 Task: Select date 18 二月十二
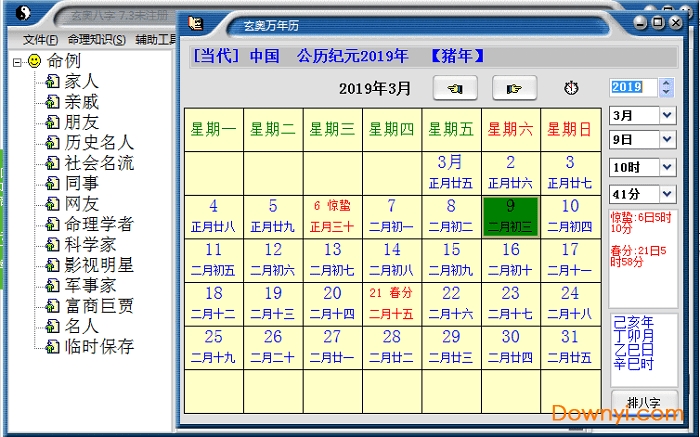point(213,304)
